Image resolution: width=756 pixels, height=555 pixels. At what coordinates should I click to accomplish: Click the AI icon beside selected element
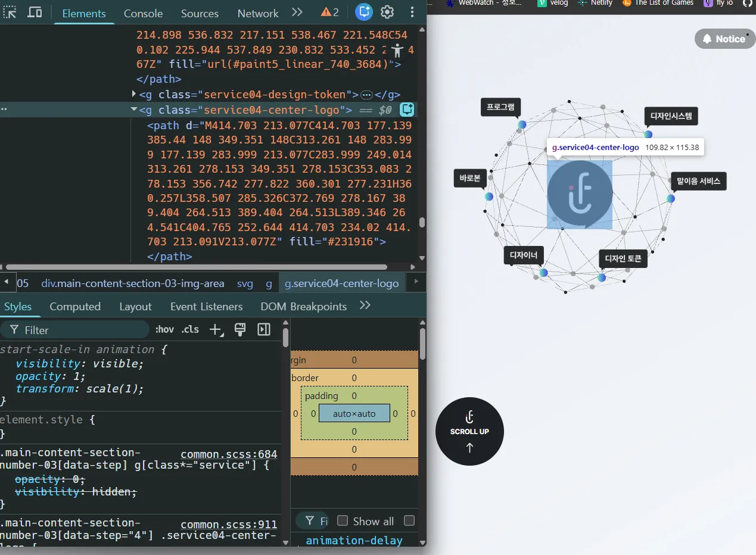click(407, 110)
